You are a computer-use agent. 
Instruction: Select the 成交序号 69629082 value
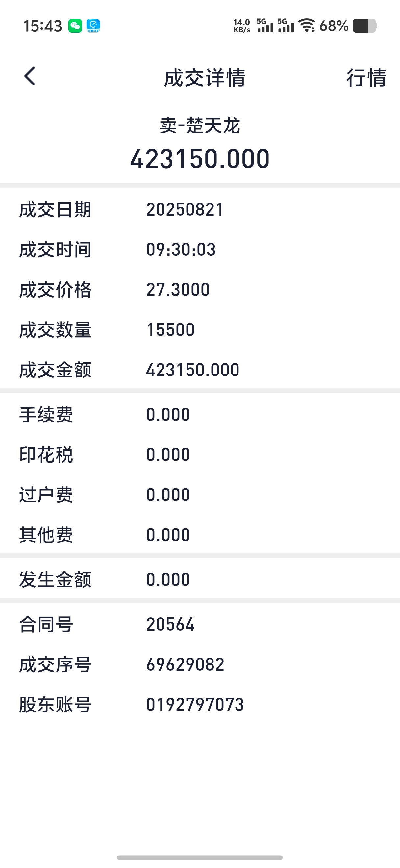(185, 664)
